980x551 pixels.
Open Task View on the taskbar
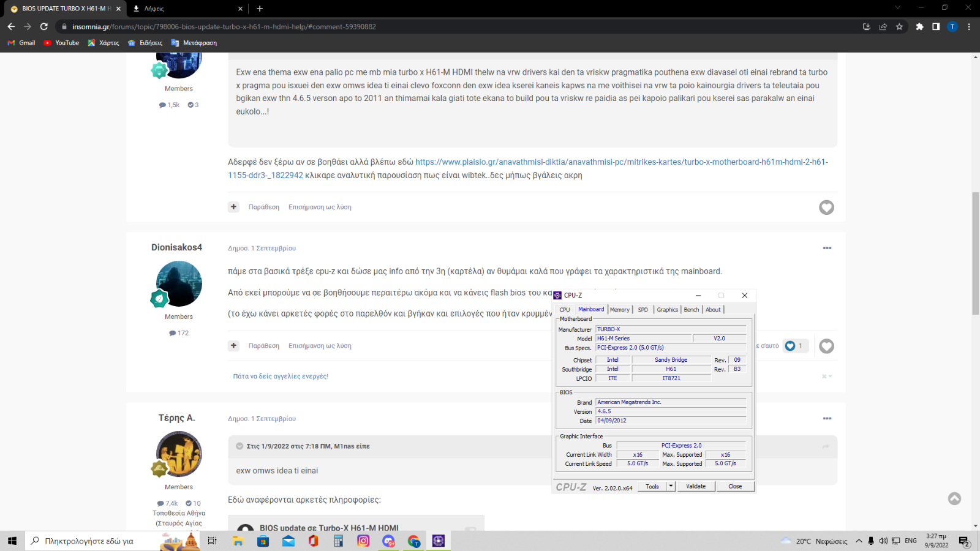click(x=212, y=541)
